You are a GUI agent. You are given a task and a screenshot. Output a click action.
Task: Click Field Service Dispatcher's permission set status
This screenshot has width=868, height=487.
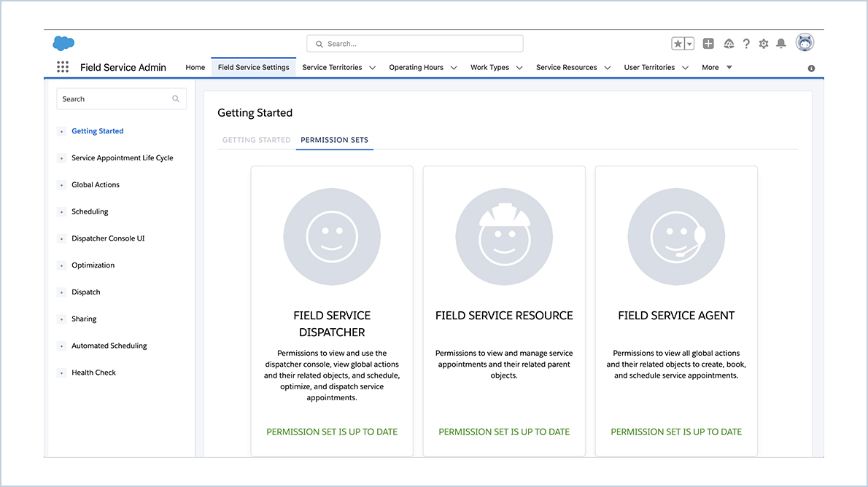pyautogui.click(x=332, y=432)
